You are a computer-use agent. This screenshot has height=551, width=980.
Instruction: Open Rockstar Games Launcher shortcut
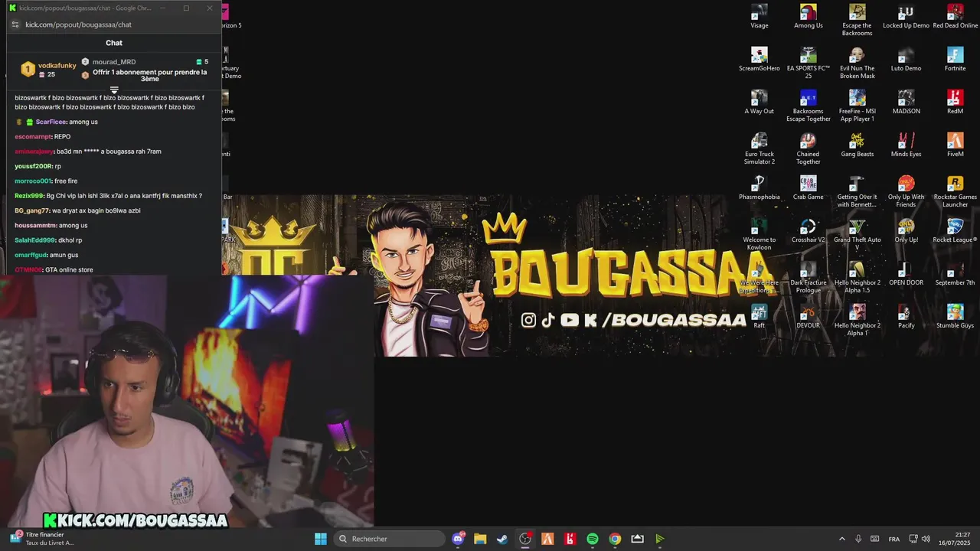point(955,192)
